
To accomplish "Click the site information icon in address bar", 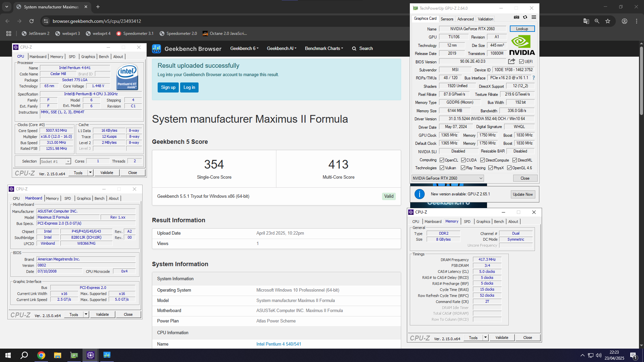I will [x=46, y=21].
